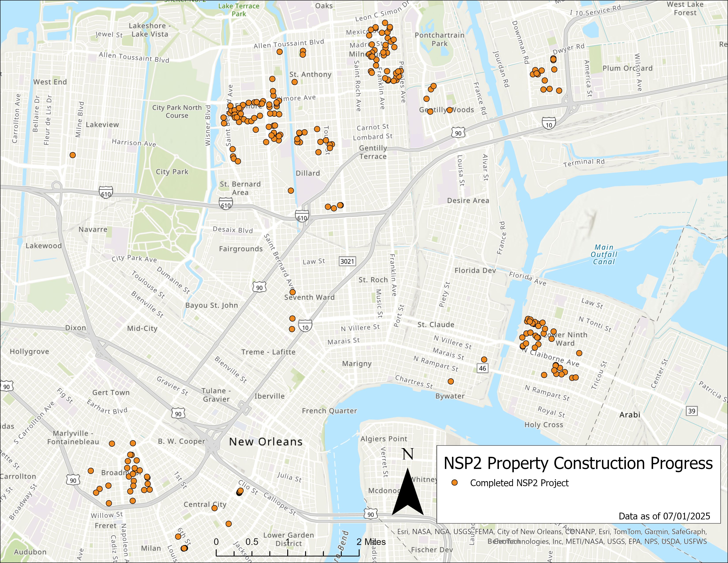Click the I-10 shield near Plum Orchard
The width and height of the screenshot is (728, 563).
[549, 124]
